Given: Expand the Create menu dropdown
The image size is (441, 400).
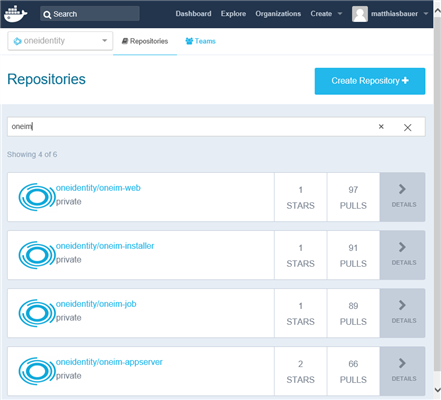Looking at the screenshot, I should point(340,14).
